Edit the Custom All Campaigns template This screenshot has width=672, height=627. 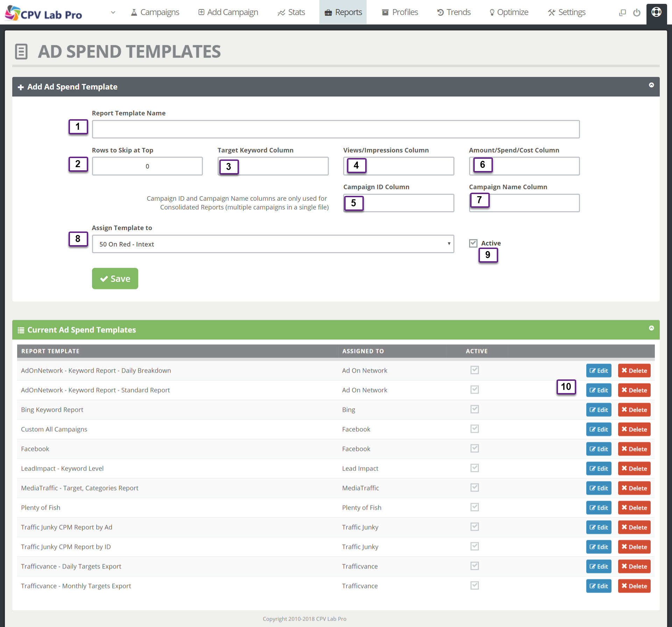tap(599, 429)
